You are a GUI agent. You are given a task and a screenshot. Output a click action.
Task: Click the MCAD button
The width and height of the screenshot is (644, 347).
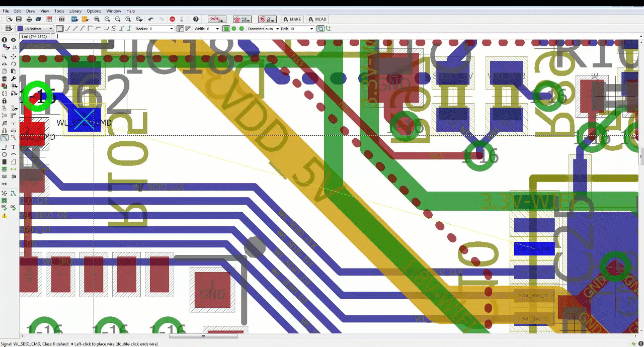tap(317, 19)
